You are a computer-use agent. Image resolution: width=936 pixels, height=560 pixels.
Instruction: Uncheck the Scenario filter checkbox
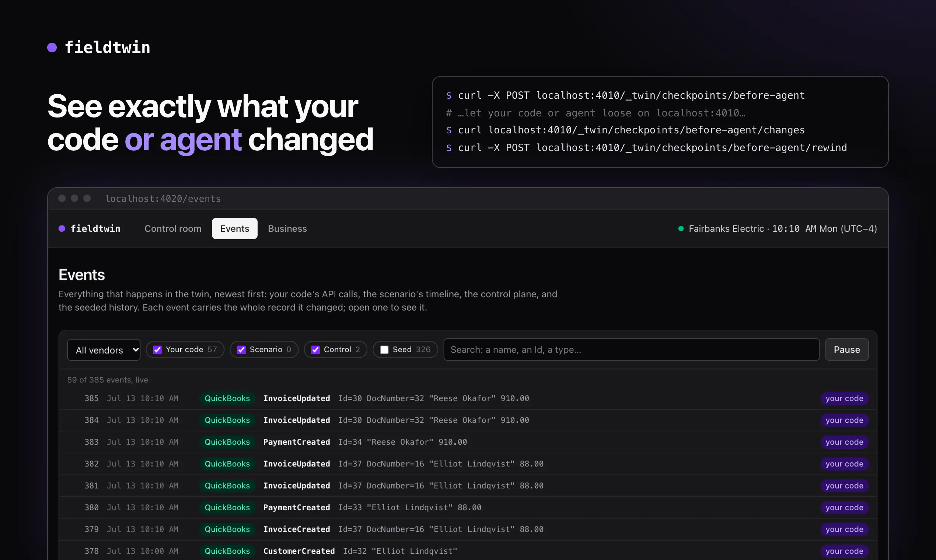coord(241,350)
